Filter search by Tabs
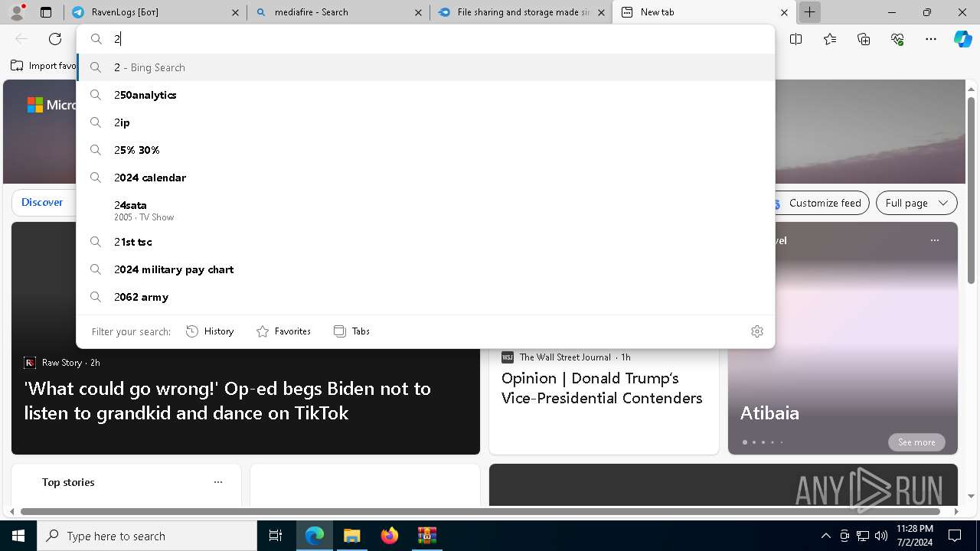Viewport: 980px width, 551px height. (x=352, y=331)
